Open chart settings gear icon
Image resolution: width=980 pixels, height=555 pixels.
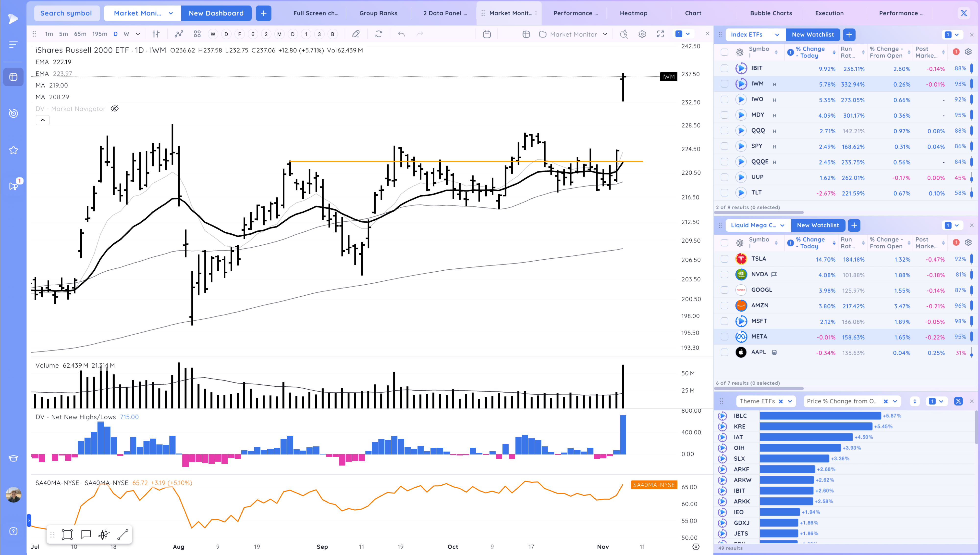click(x=642, y=34)
